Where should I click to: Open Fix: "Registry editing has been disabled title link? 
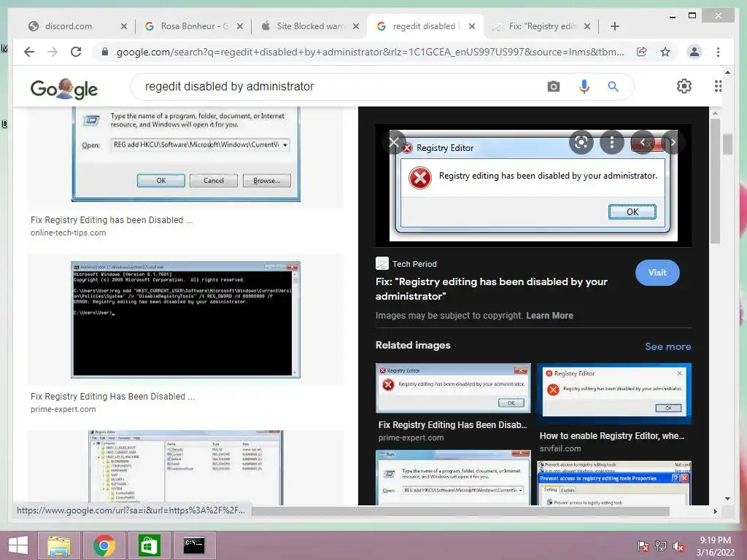(491, 289)
